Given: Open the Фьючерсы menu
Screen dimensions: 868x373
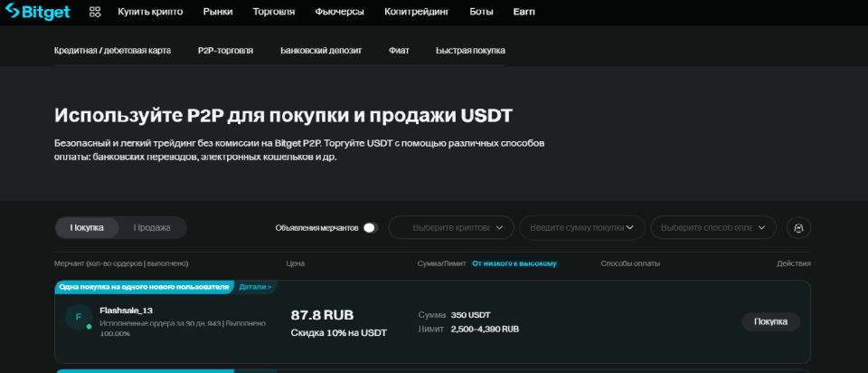Looking at the screenshot, I should tap(339, 12).
